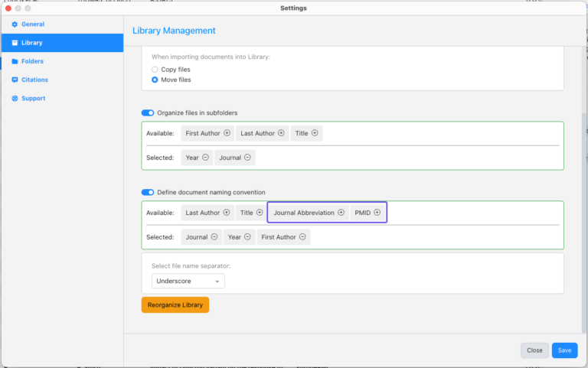This screenshot has width=588, height=368.
Task: Switch to the Citations settings section
Action: click(x=34, y=80)
